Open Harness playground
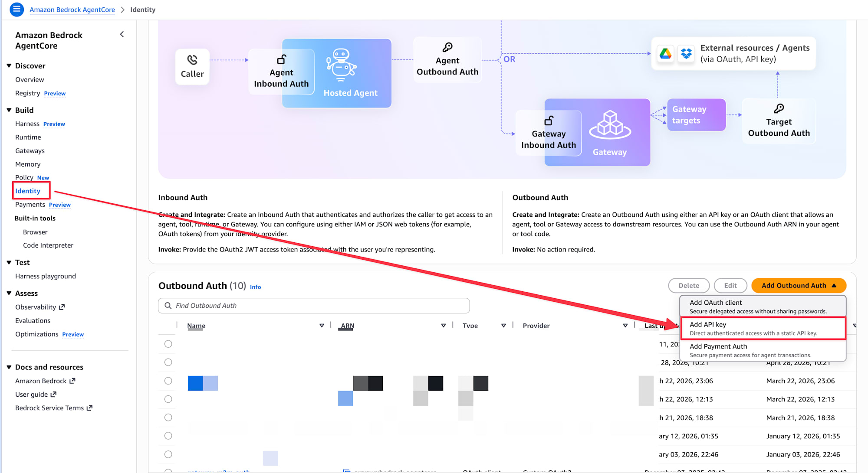The height and width of the screenshot is (473, 868). (x=46, y=276)
